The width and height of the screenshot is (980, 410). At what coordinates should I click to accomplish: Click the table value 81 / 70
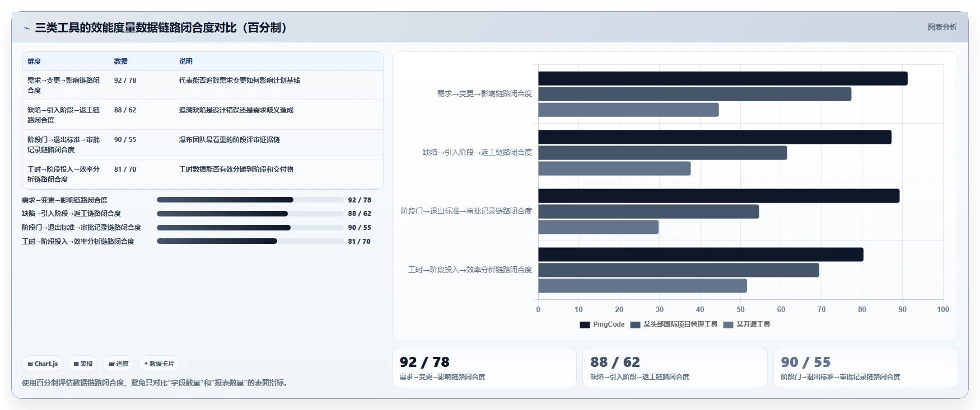[x=125, y=169]
